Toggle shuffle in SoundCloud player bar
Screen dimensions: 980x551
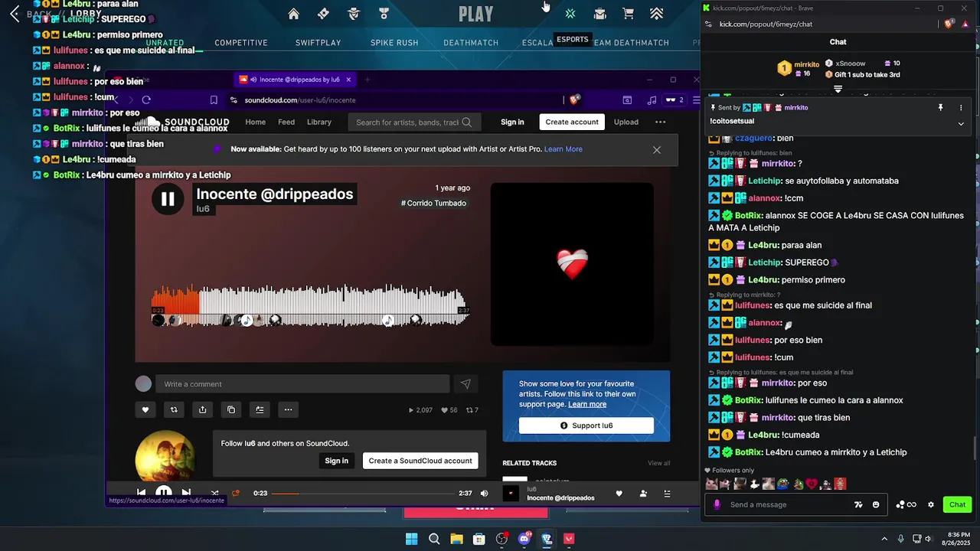pyautogui.click(x=214, y=493)
